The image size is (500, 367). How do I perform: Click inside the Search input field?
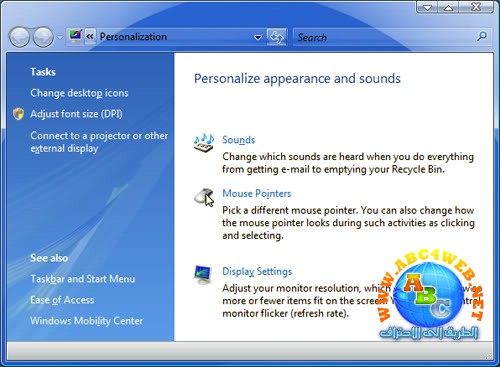point(383,37)
